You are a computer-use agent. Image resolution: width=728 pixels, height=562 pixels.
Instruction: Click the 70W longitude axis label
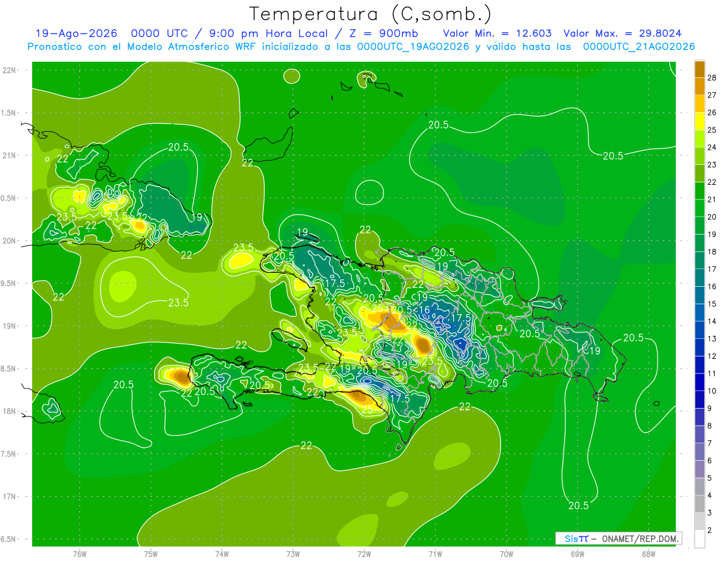coord(506,554)
